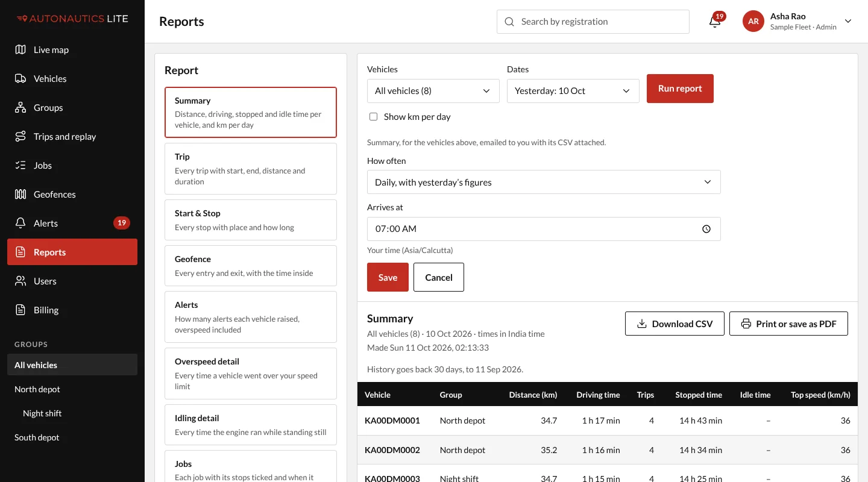This screenshot has height=482, width=868.
Task: Cancel the report schedule
Action: [x=439, y=277]
